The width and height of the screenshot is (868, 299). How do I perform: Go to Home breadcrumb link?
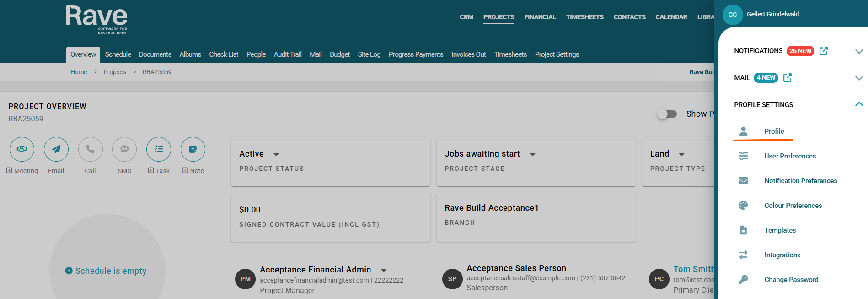(79, 72)
